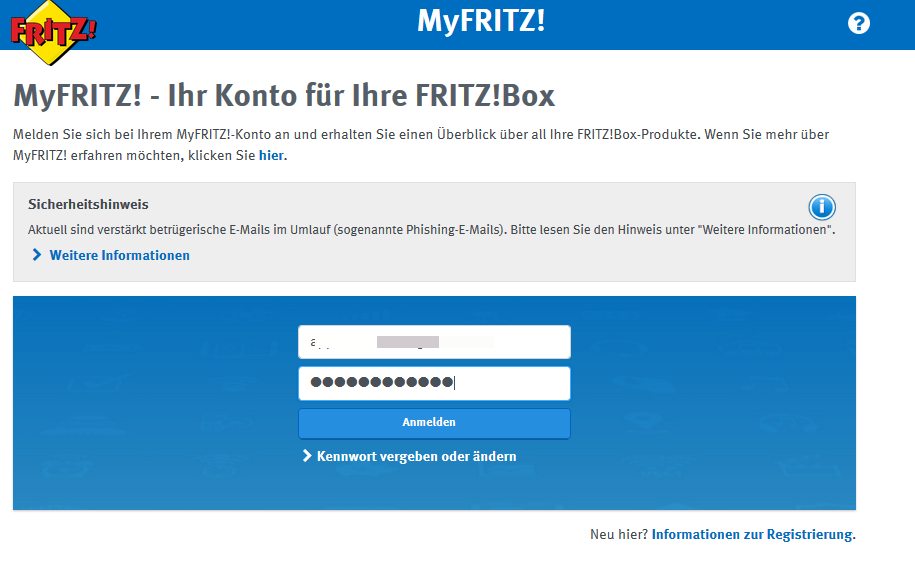Click heading 'MyFRITZ! - Ihr Konto für Ihre FRITZ!Box'

coord(284,95)
